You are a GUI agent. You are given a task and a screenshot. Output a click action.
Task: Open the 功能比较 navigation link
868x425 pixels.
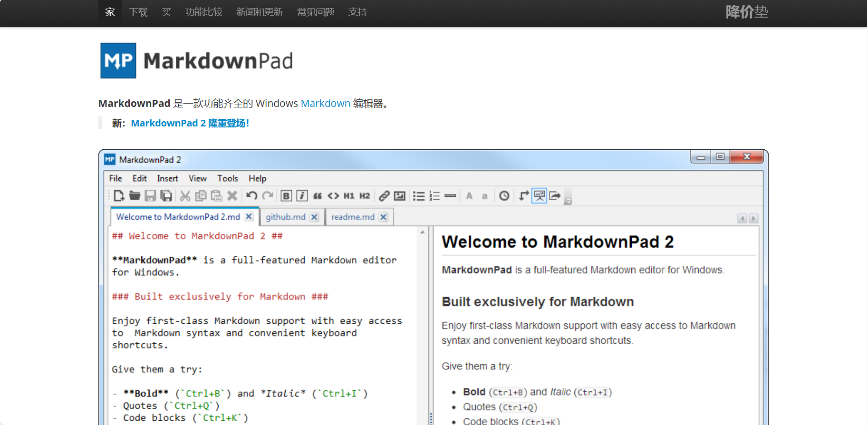pos(204,12)
